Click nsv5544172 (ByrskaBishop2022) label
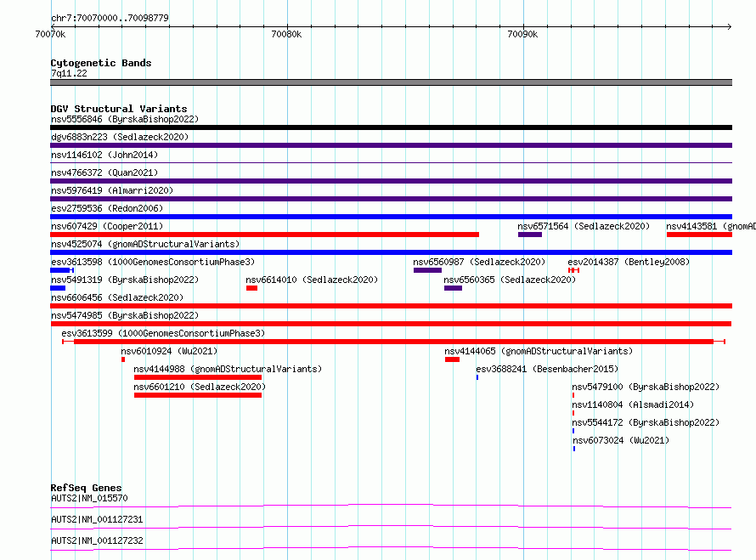This screenshot has height=560, width=756. [x=646, y=422]
